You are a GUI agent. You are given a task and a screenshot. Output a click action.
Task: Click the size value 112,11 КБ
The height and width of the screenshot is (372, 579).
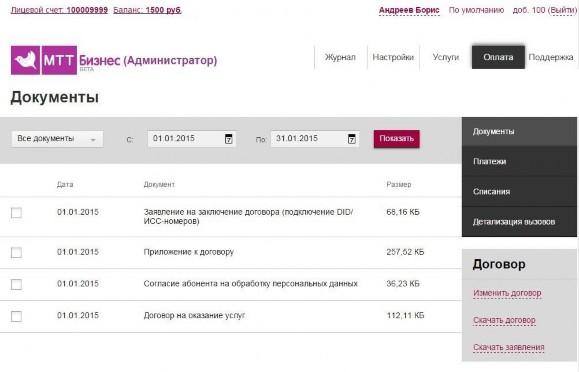pyautogui.click(x=405, y=315)
